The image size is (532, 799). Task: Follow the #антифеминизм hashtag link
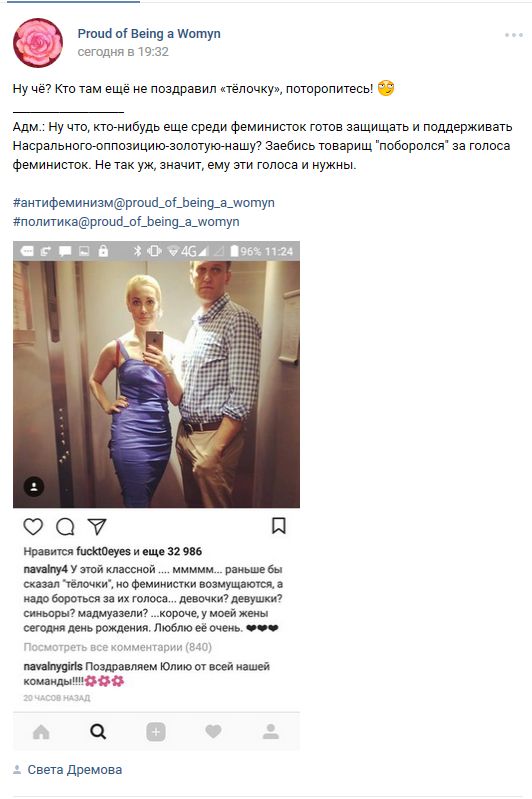coord(144,203)
